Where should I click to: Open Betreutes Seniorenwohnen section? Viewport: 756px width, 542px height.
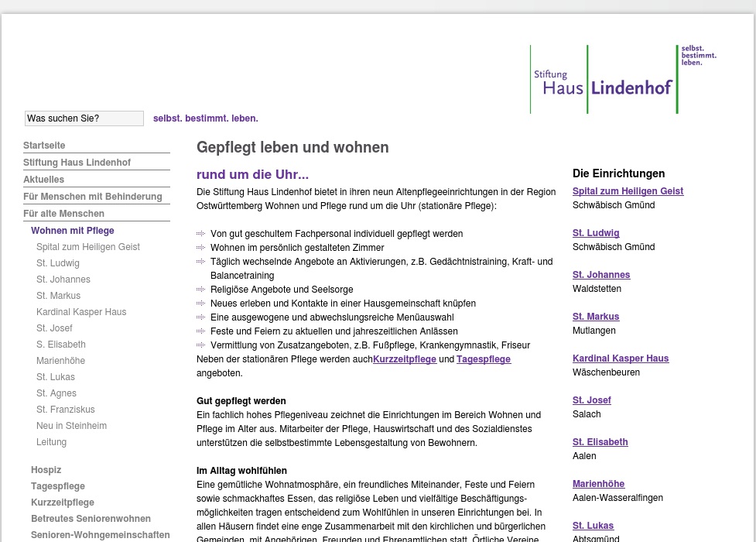(91, 518)
